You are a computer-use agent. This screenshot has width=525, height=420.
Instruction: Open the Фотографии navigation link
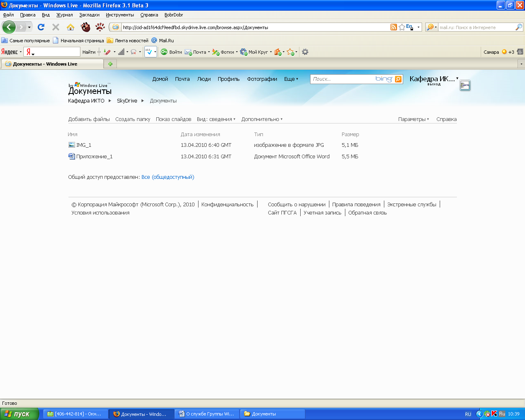click(262, 79)
